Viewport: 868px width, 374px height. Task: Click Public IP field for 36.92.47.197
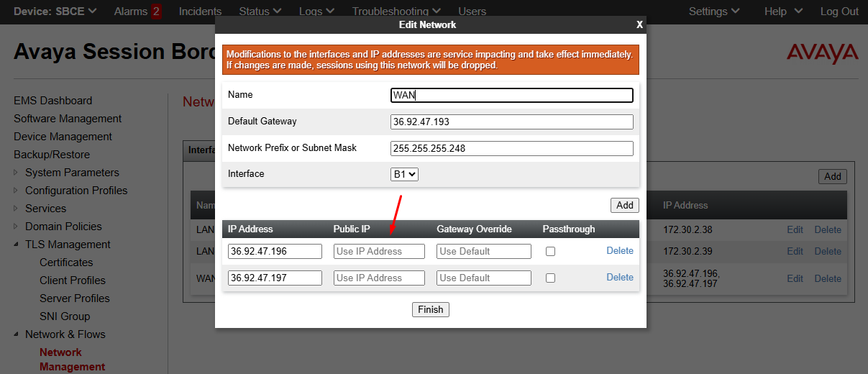(379, 278)
